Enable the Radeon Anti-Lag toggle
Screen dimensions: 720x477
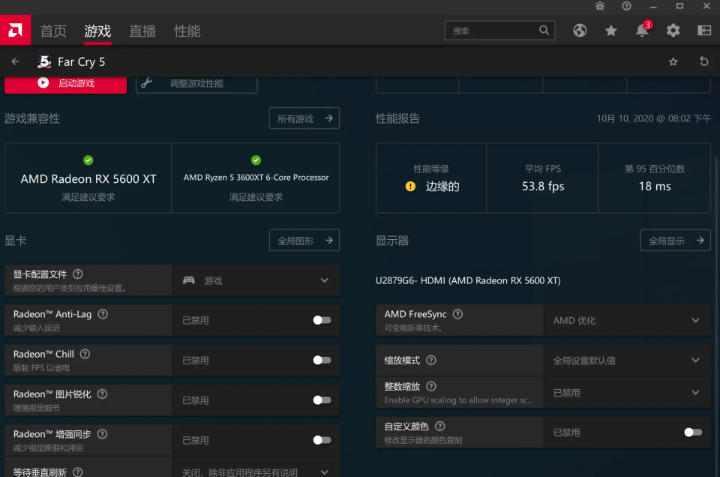tap(322, 320)
